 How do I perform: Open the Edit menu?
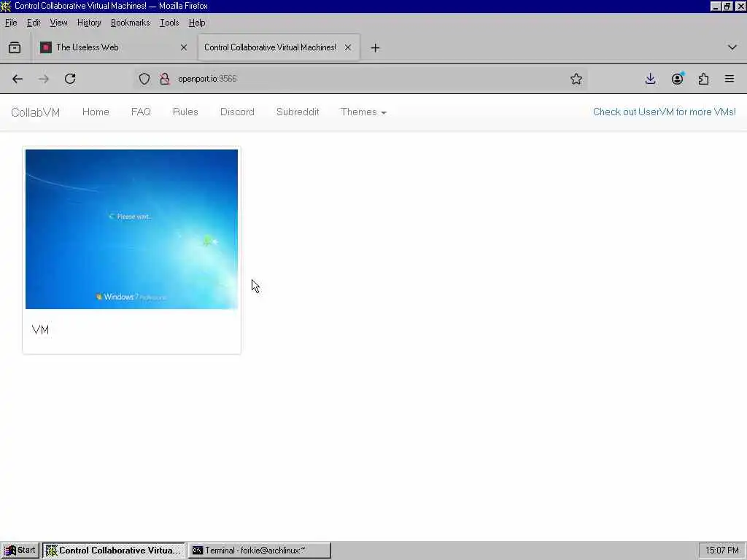(34, 23)
